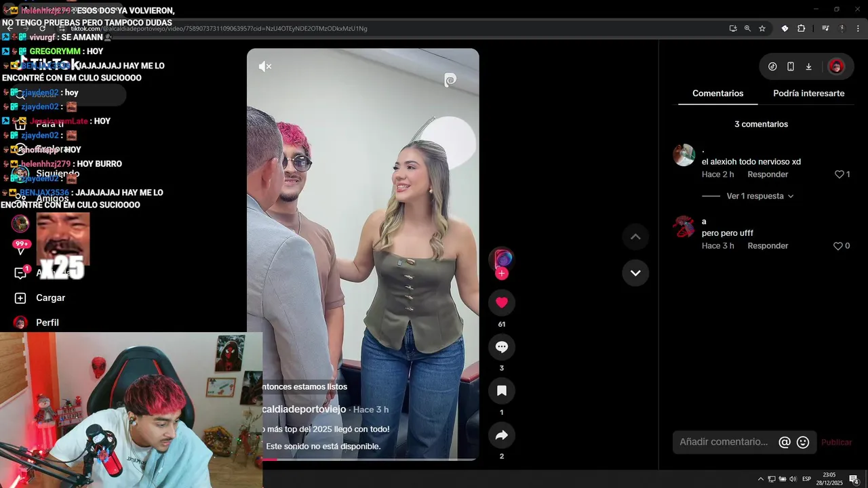Open the Windows notification center icon
Screen dimensions: 868x488
(854, 479)
